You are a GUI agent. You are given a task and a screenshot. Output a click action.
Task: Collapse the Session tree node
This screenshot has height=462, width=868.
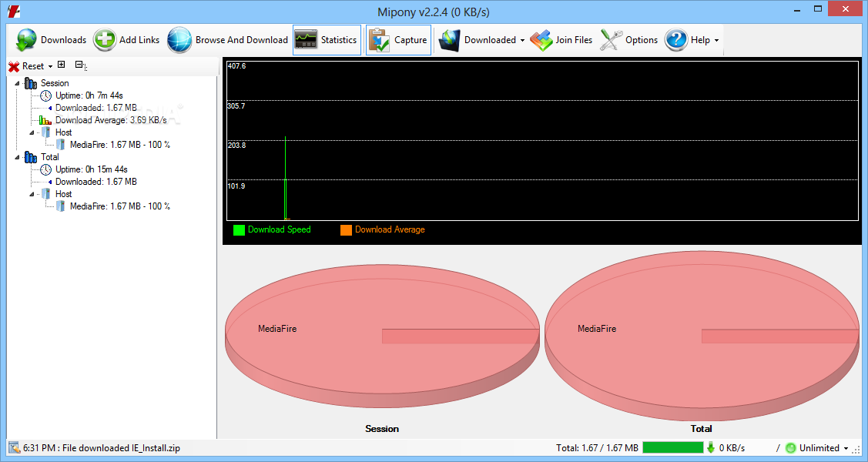(x=17, y=84)
